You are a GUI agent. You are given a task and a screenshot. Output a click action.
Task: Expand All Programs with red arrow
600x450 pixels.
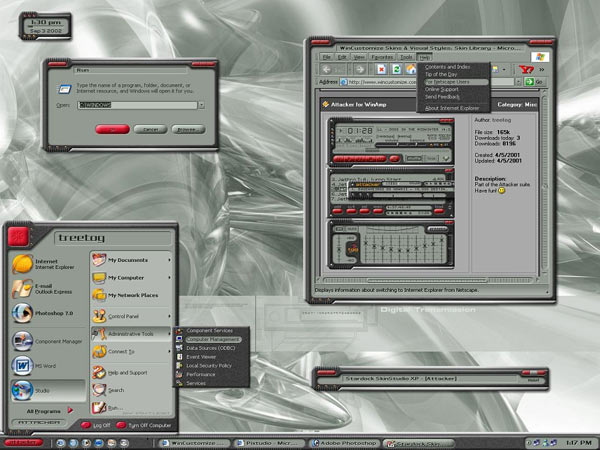(70, 411)
